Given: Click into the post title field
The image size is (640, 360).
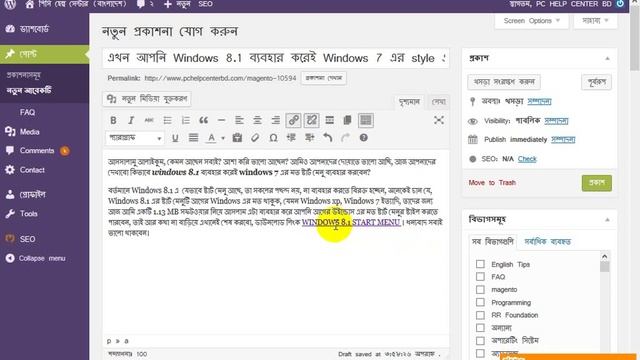Looking at the screenshot, I should (x=276, y=58).
